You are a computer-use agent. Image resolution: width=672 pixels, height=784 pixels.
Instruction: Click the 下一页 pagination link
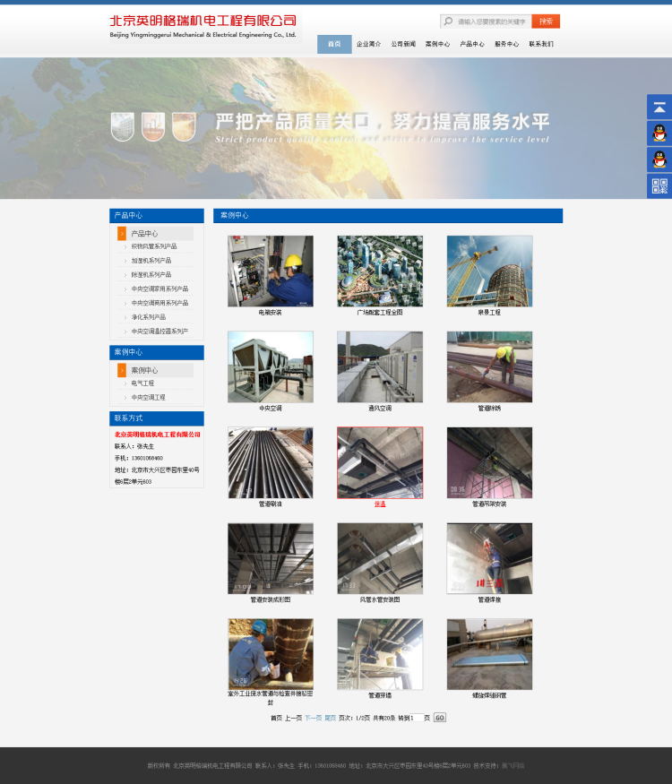tap(313, 718)
